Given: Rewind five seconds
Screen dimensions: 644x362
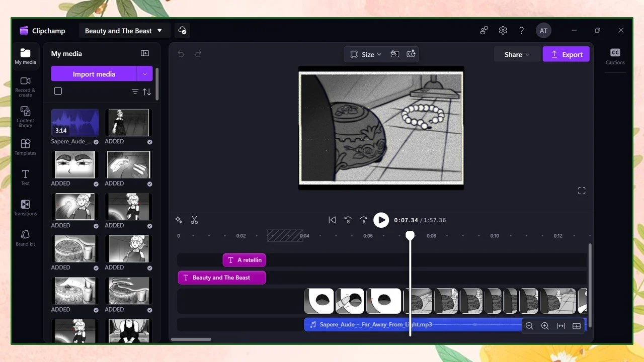Looking at the screenshot, I should click(348, 220).
